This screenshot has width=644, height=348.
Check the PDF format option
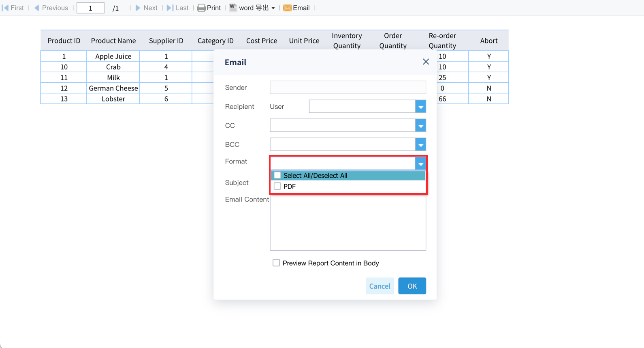[277, 186]
